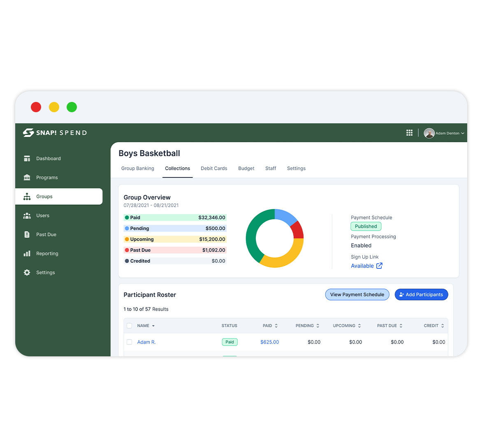Switch to the Debit Cards tab

point(214,169)
